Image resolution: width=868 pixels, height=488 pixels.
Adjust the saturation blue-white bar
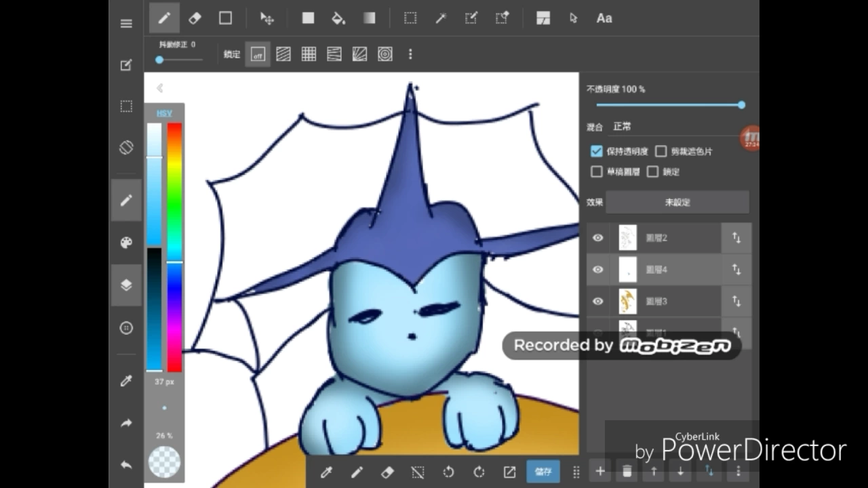click(155, 184)
